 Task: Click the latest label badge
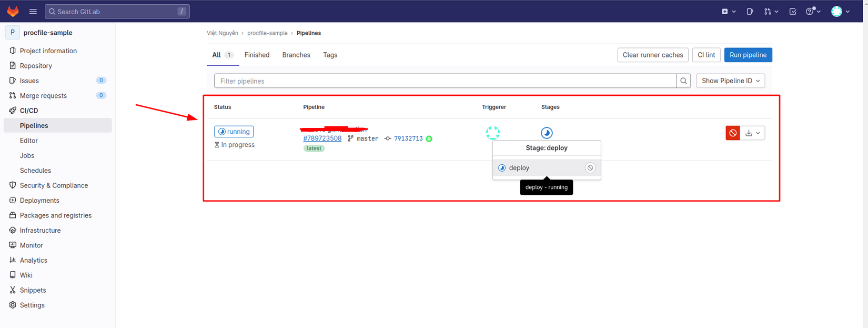point(314,148)
